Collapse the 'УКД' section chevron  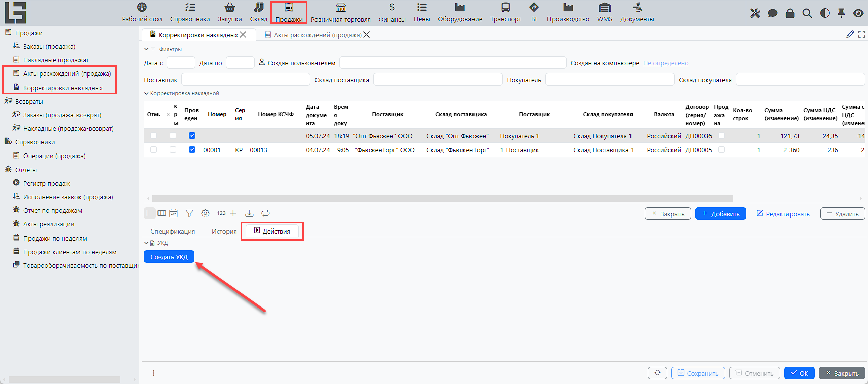pyautogui.click(x=146, y=243)
